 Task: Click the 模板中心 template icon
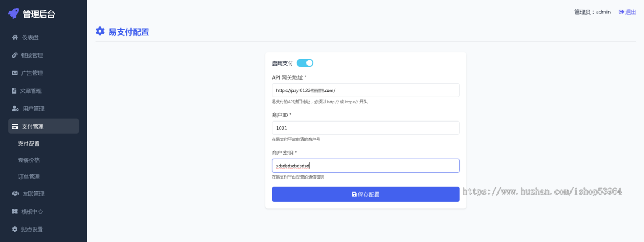(15, 211)
